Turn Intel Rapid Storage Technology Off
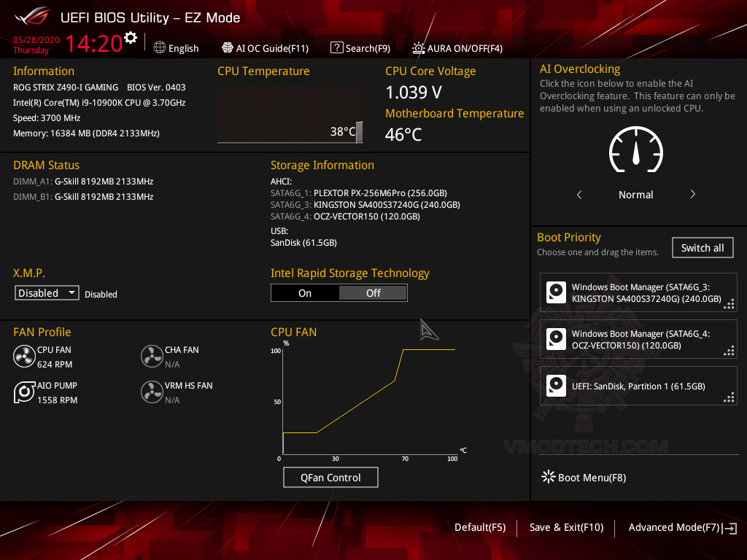 [x=373, y=292]
